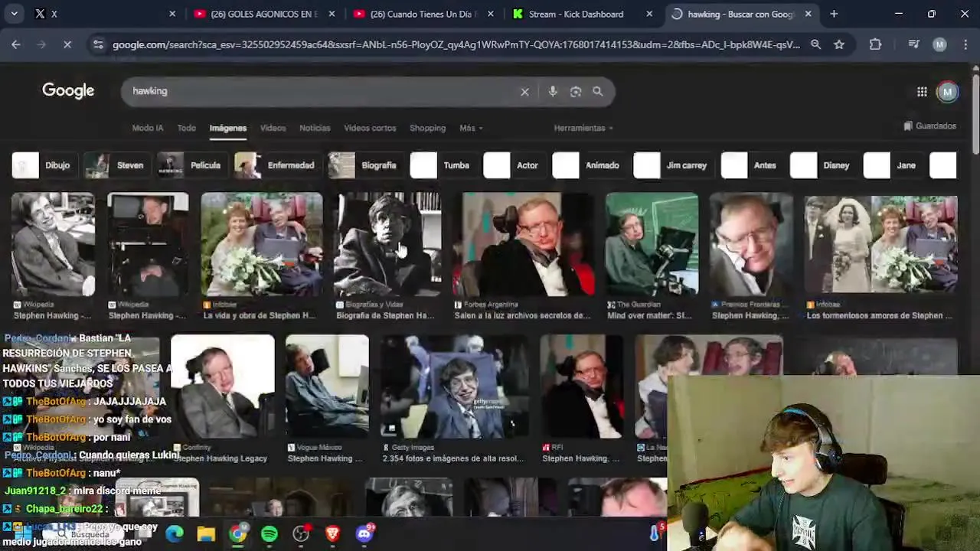
Task: Open The Guardian Mind over matter image
Action: (652, 245)
